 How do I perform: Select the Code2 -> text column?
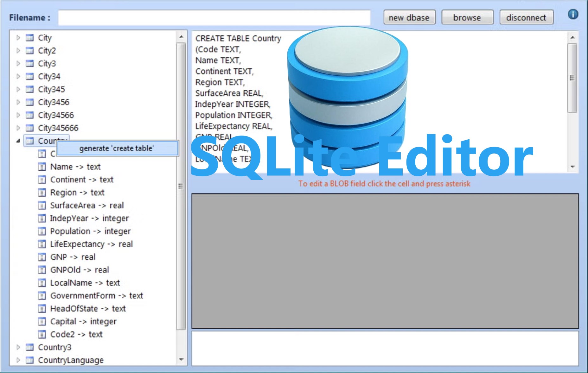coord(76,334)
